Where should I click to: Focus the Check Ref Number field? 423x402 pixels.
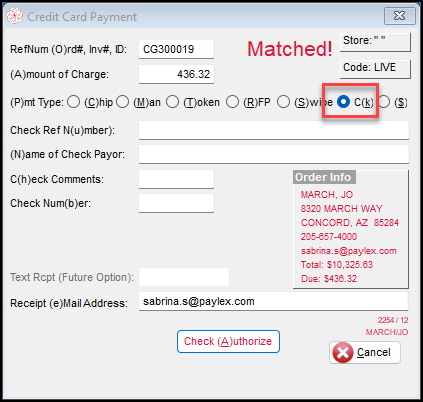click(274, 130)
